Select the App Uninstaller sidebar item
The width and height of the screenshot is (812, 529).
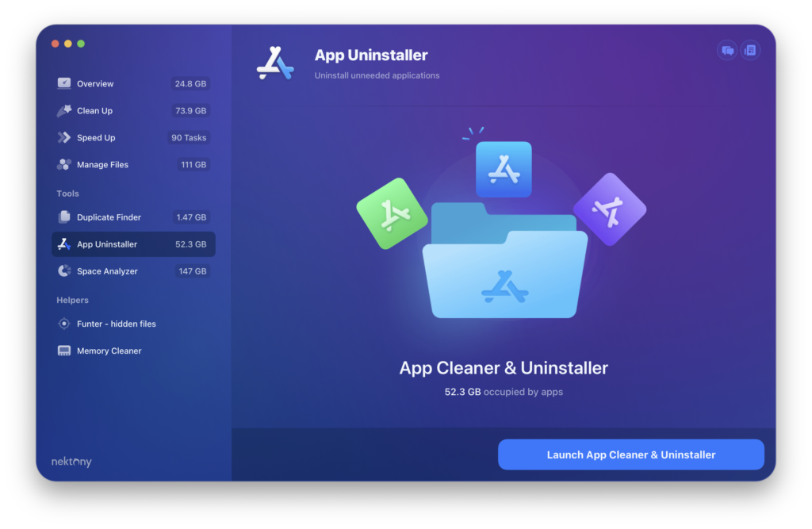tap(107, 244)
